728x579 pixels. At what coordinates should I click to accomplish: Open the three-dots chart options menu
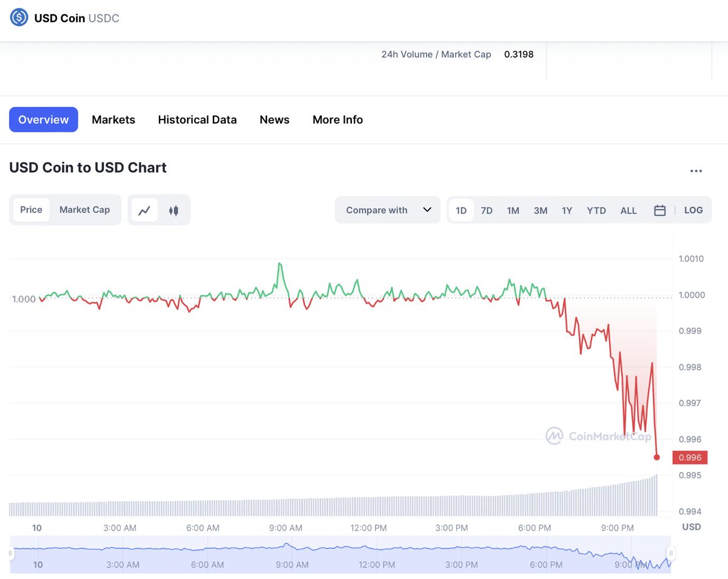696,171
